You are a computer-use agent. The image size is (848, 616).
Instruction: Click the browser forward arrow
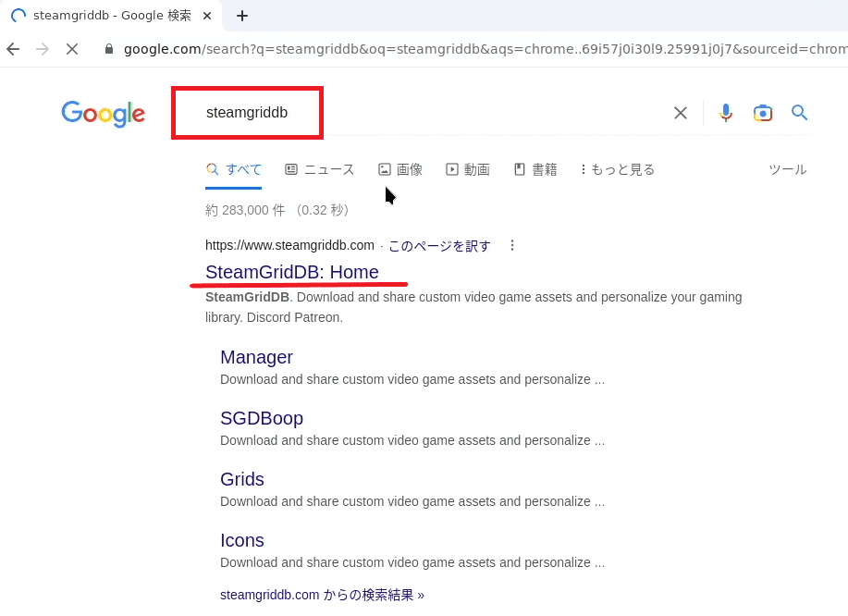[43, 49]
